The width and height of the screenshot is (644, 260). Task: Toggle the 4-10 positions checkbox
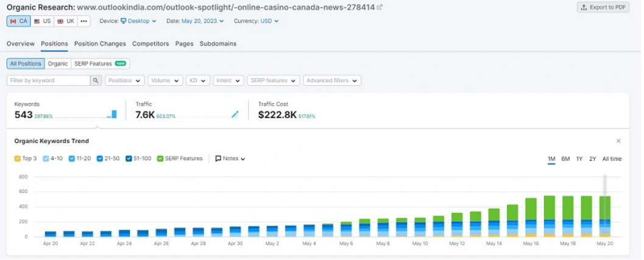(46, 159)
